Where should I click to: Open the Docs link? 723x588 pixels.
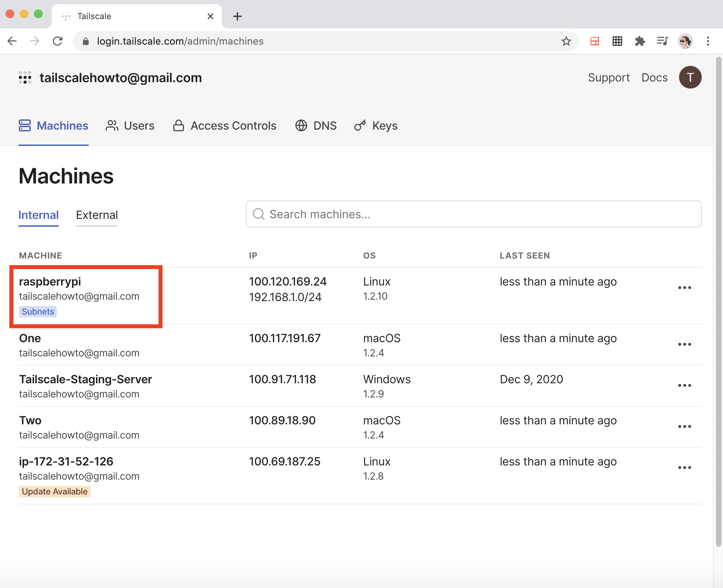coord(654,78)
